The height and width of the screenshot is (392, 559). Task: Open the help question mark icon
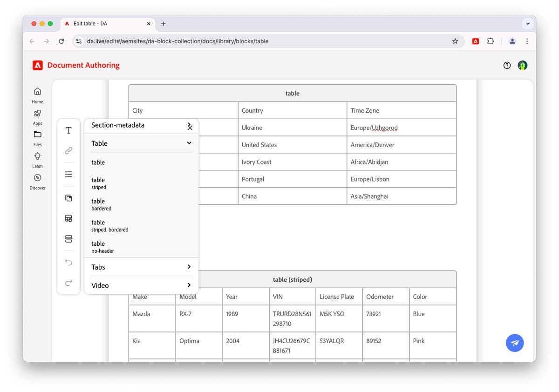coord(507,65)
